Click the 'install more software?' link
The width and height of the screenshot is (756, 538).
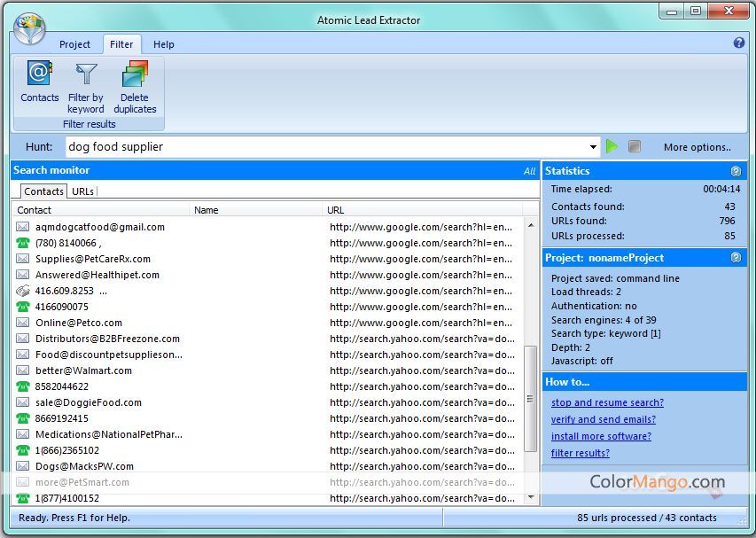[601, 436]
